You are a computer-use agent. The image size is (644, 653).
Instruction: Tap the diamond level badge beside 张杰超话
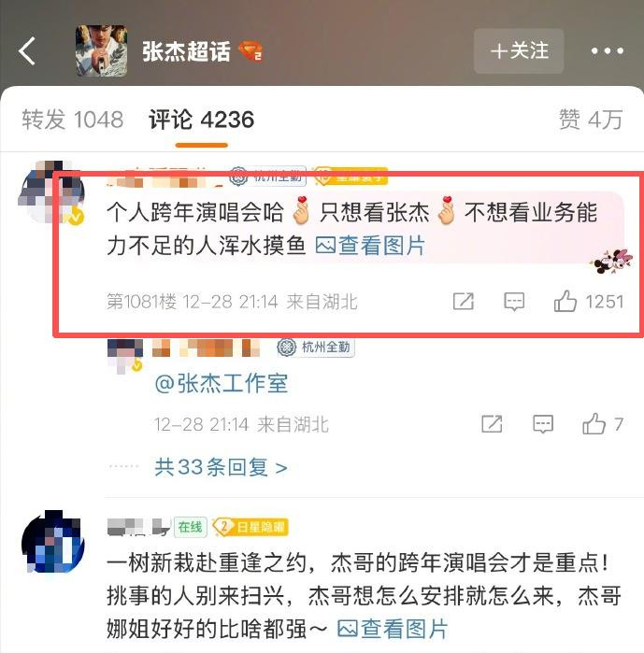[x=250, y=50]
